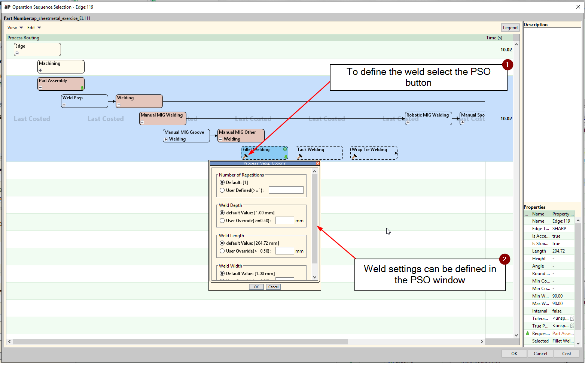This screenshot has height=365, width=588.
Task: Click green status circle on Fillet Welding
Action: tap(285, 149)
